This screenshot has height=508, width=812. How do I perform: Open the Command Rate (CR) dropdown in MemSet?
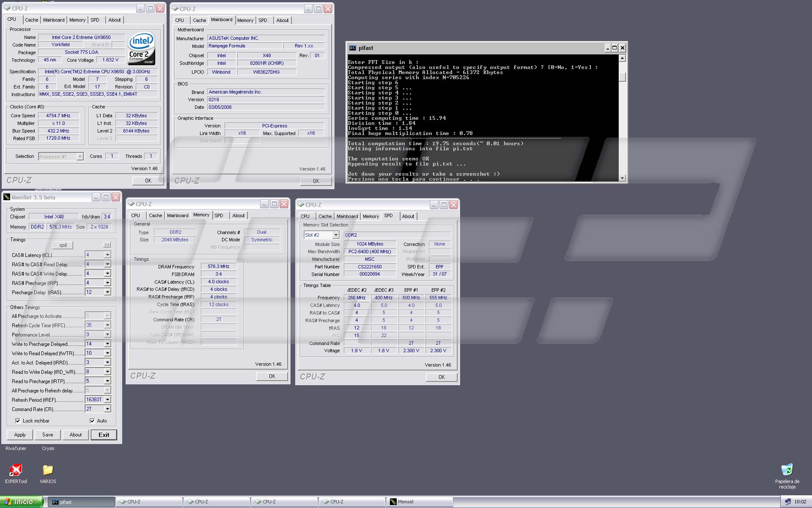pyautogui.click(x=107, y=409)
